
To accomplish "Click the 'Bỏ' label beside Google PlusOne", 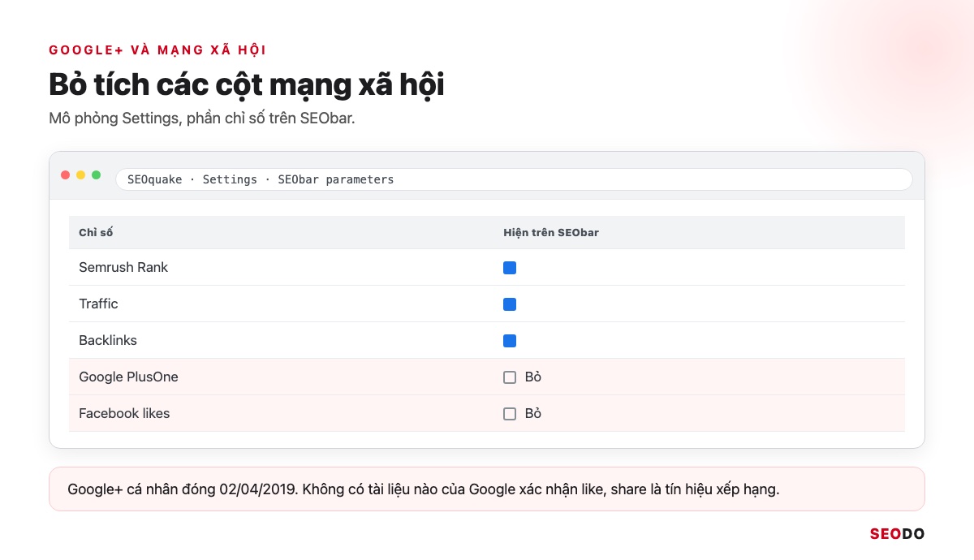I will [533, 377].
